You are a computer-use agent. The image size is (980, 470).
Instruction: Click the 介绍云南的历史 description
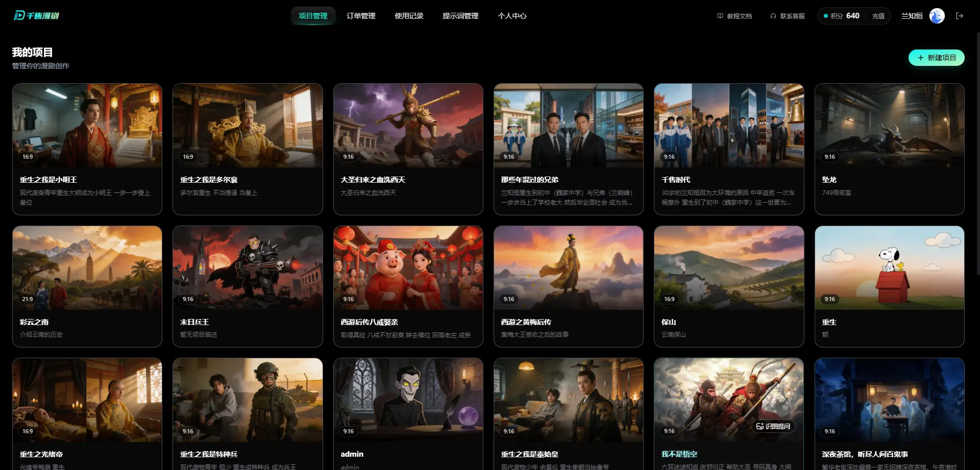(41, 335)
